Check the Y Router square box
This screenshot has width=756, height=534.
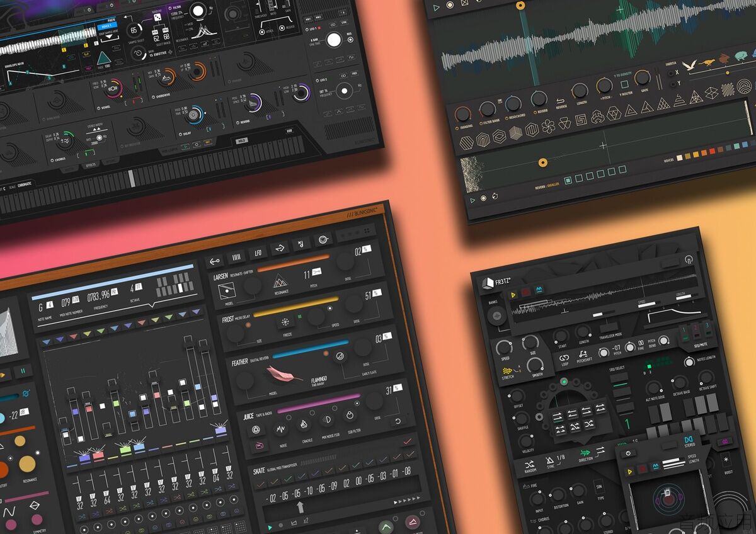tap(625, 84)
